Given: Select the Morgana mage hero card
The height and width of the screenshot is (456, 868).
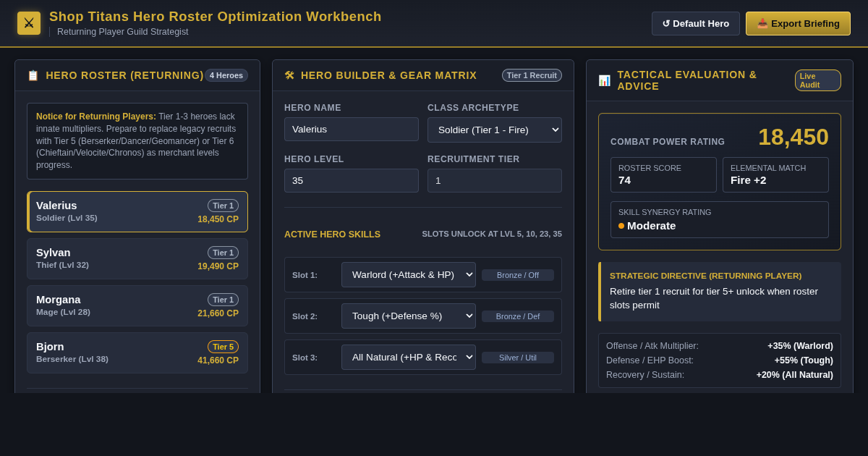Looking at the screenshot, I should 137,305.
